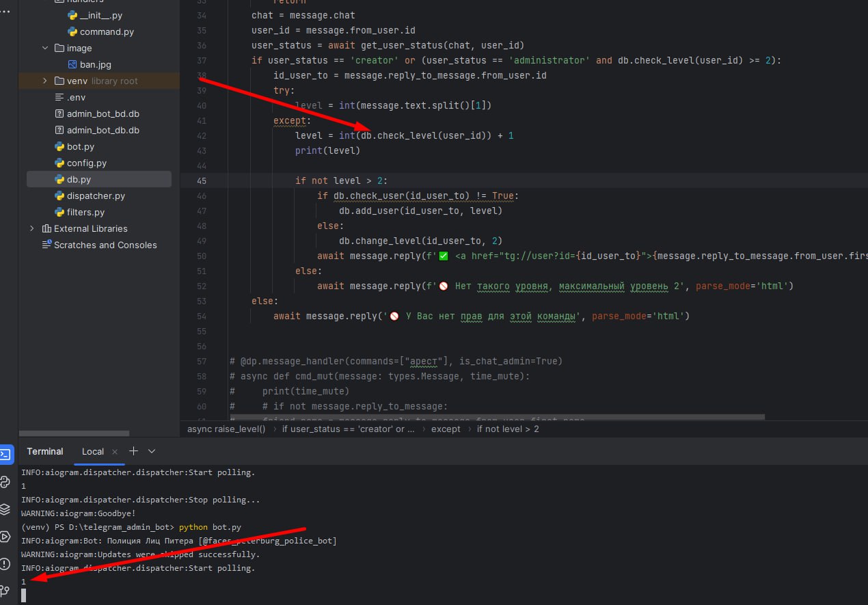Open dispatcher.py file
The height and width of the screenshot is (605, 868).
(x=96, y=196)
